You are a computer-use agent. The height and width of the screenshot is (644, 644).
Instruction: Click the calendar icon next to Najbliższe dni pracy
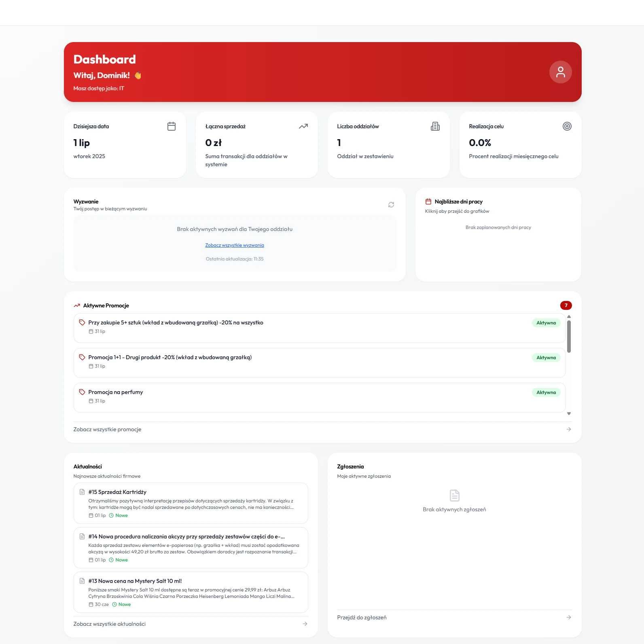(x=428, y=201)
